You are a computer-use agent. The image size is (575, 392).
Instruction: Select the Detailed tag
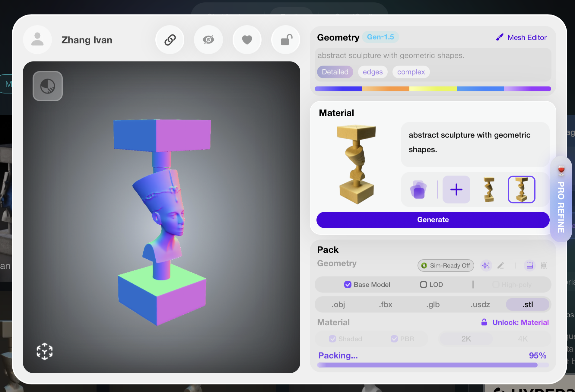(335, 72)
